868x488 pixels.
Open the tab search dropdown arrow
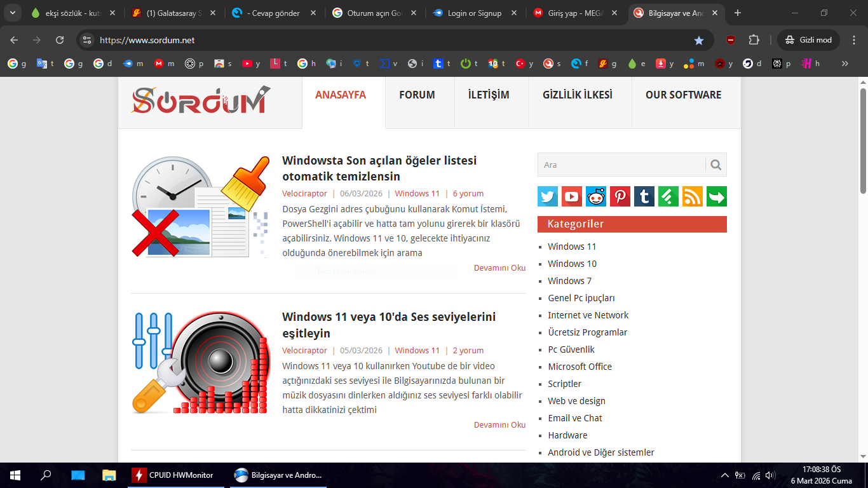[12, 13]
